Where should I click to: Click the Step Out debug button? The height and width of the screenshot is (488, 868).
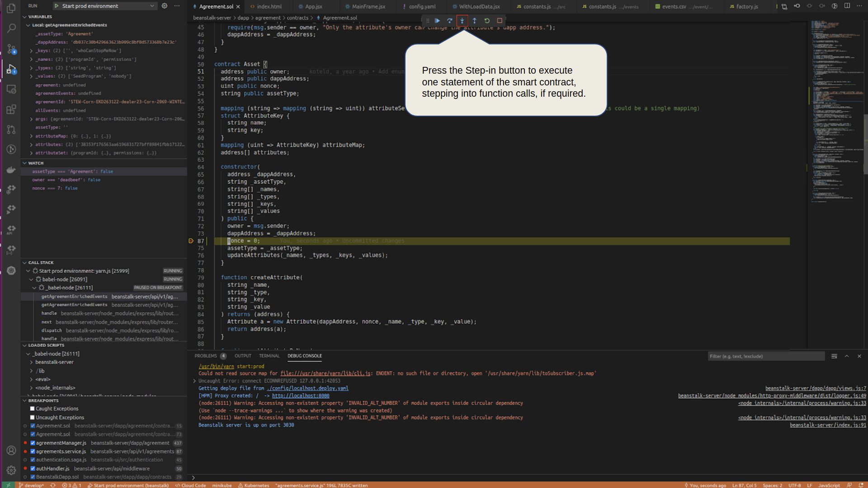coord(474,21)
